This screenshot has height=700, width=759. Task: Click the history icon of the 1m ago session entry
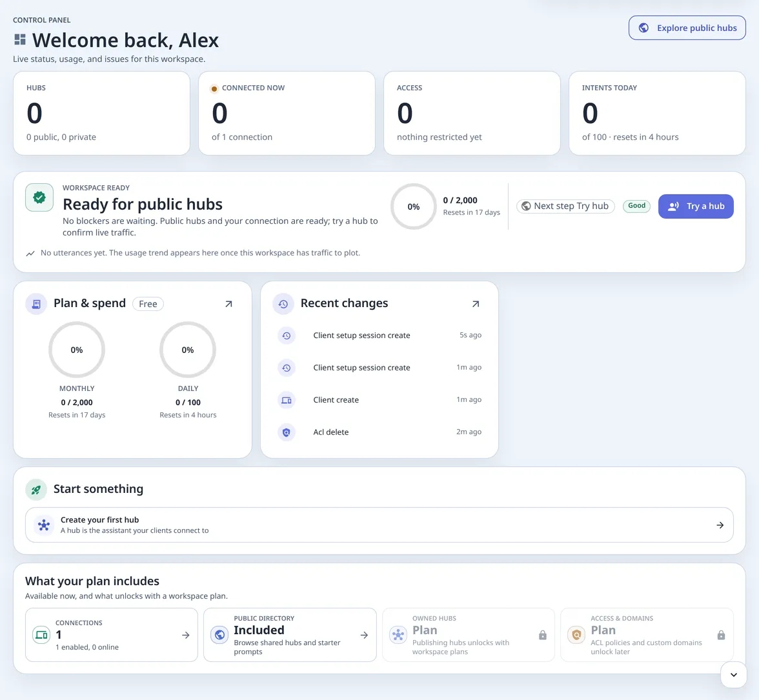coord(287,368)
